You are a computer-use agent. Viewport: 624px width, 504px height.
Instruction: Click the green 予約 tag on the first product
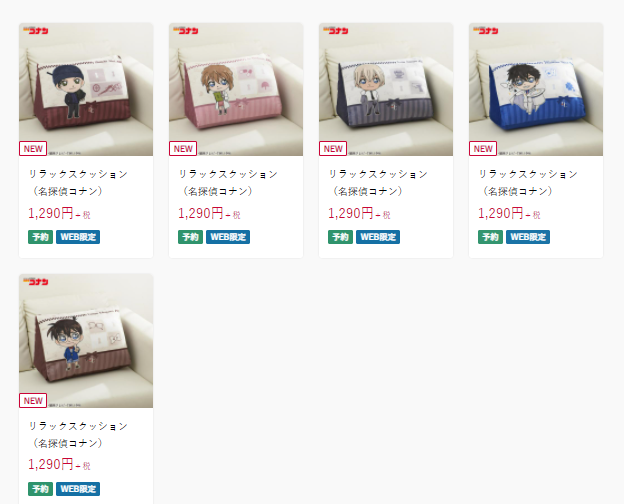point(40,237)
